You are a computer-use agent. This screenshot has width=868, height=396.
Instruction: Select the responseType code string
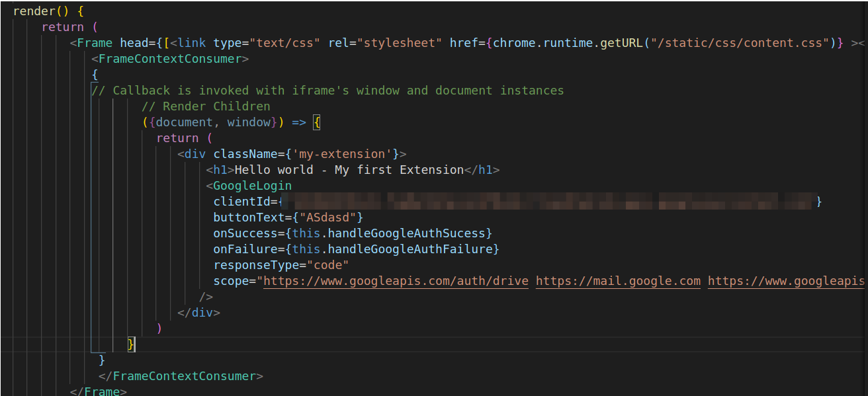[x=329, y=264]
